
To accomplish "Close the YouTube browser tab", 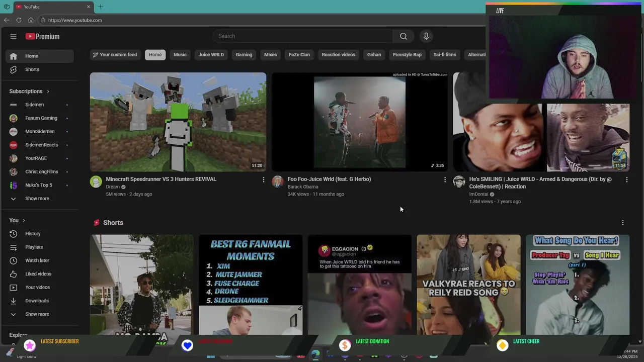I will tap(89, 7).
